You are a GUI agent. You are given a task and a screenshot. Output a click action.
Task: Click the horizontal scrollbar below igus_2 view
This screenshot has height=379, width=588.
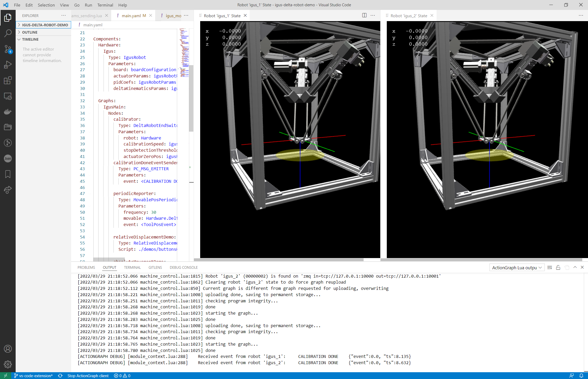481,260
